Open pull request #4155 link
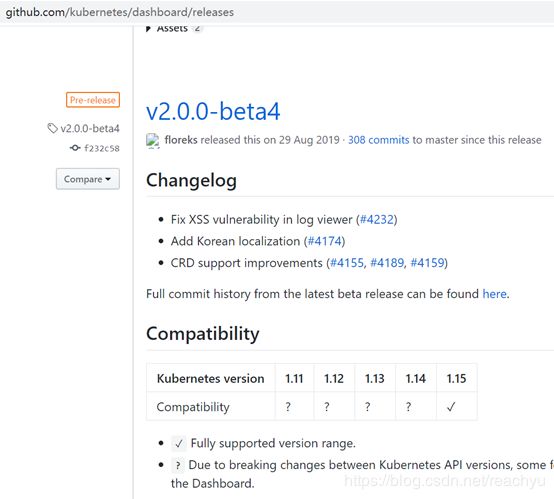The width and height of the screenshot is (554, 499). [346, 263]
